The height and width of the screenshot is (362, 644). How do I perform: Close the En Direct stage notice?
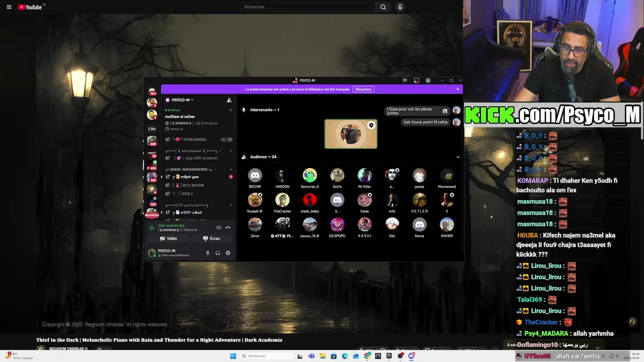(x=230, y=110)
